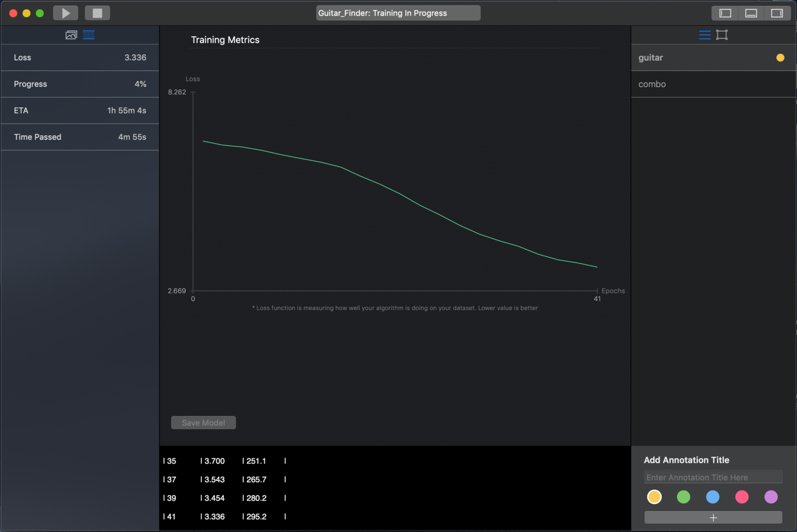Select the metrics list icon in the left panel

pos(88,35)
